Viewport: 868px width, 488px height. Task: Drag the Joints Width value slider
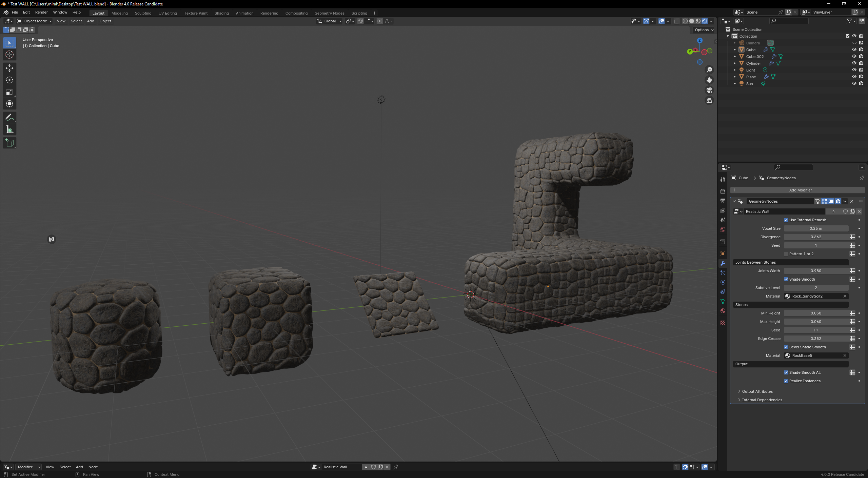(x=816, y=270)
